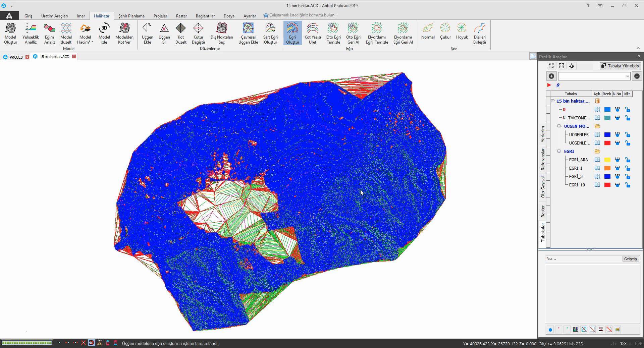Open Model Hacim dropdown arrow
This screenshot has width=644, height=348.
[92, 42]
